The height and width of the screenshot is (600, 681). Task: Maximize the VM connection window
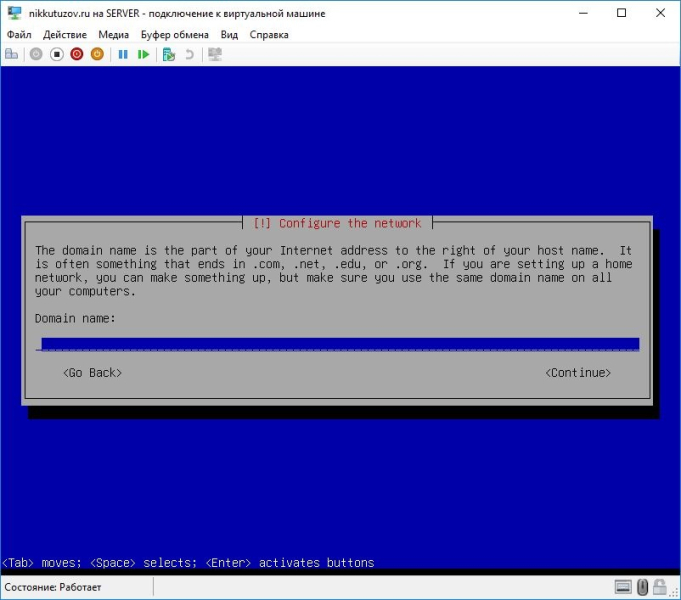pyautogui.click(x=621, y=13)
